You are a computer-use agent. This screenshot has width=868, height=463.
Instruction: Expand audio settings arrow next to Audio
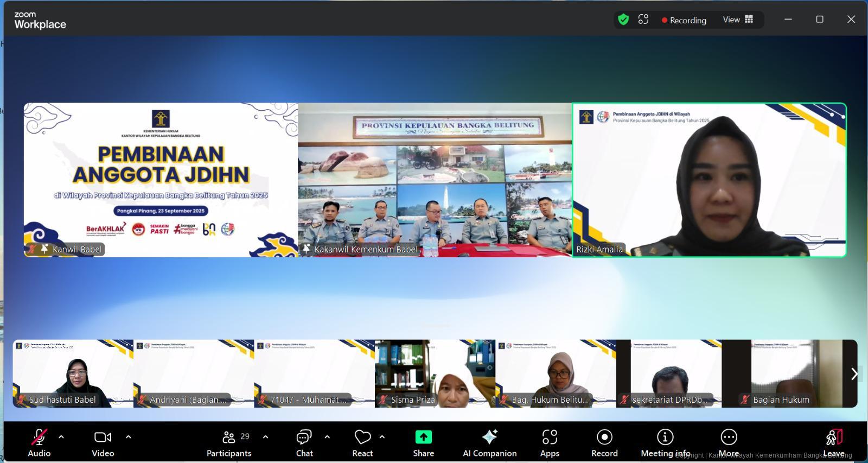coord(61,436)
